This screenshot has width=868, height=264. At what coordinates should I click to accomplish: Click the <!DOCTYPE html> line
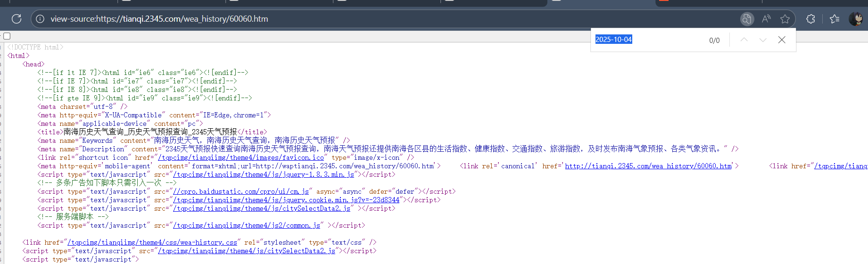35,47
